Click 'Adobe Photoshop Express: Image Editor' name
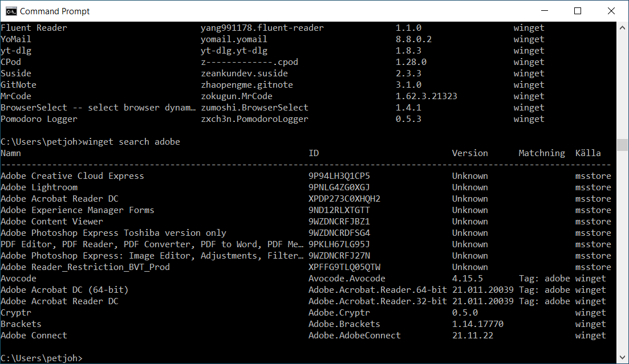629x364 pixels. 152,256
